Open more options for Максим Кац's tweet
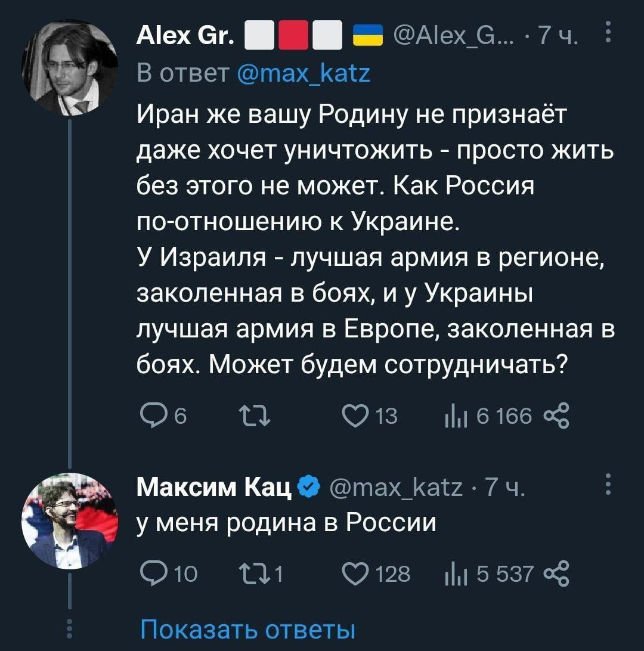The width and height of the screenshot is (644, 651). (x=606, y=484)
